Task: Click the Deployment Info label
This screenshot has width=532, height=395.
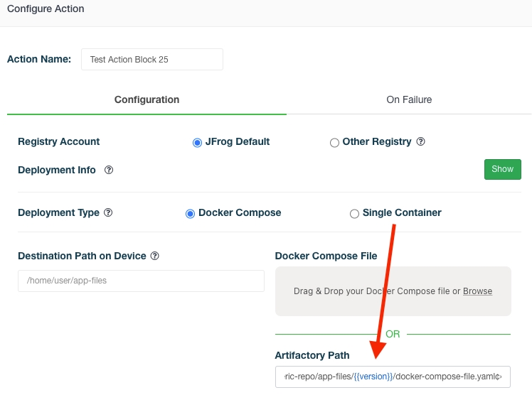Action: point(57,171)
